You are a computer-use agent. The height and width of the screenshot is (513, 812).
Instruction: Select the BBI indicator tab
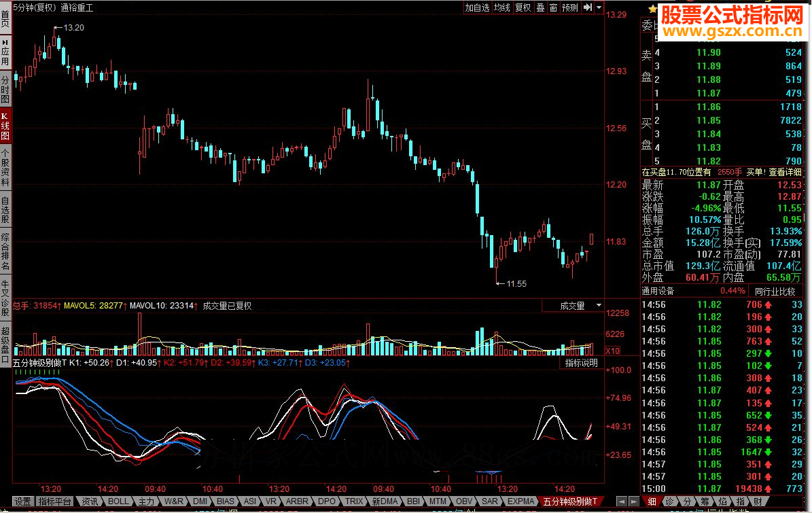coord(413,501)
